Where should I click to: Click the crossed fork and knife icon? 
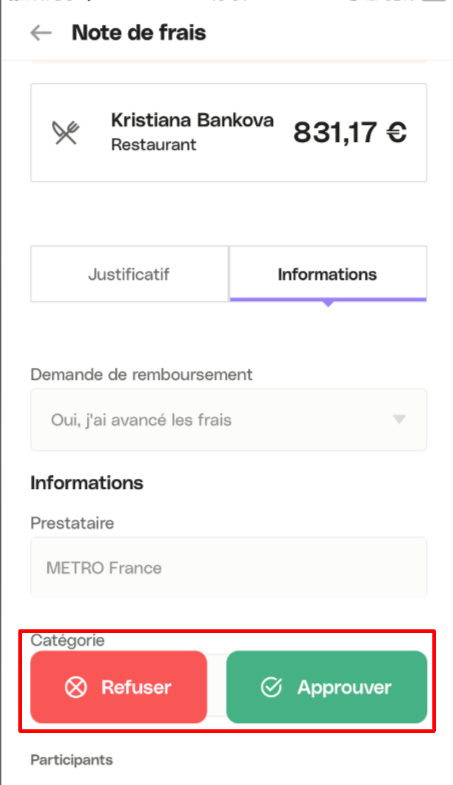(x=66, y=133)
